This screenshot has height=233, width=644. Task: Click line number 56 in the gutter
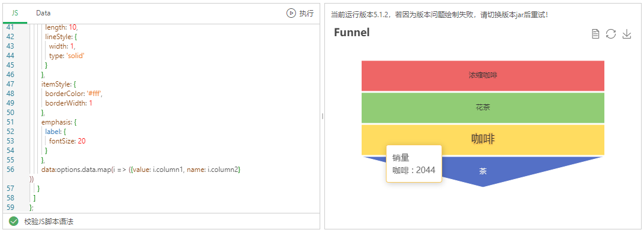point(10,169)
